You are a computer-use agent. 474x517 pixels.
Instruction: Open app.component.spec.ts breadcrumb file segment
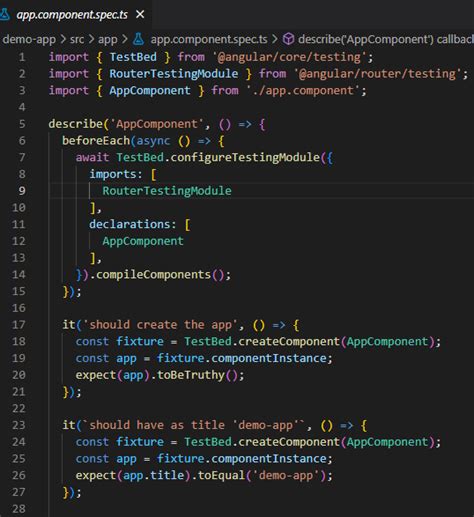click(x=209, y=39)
